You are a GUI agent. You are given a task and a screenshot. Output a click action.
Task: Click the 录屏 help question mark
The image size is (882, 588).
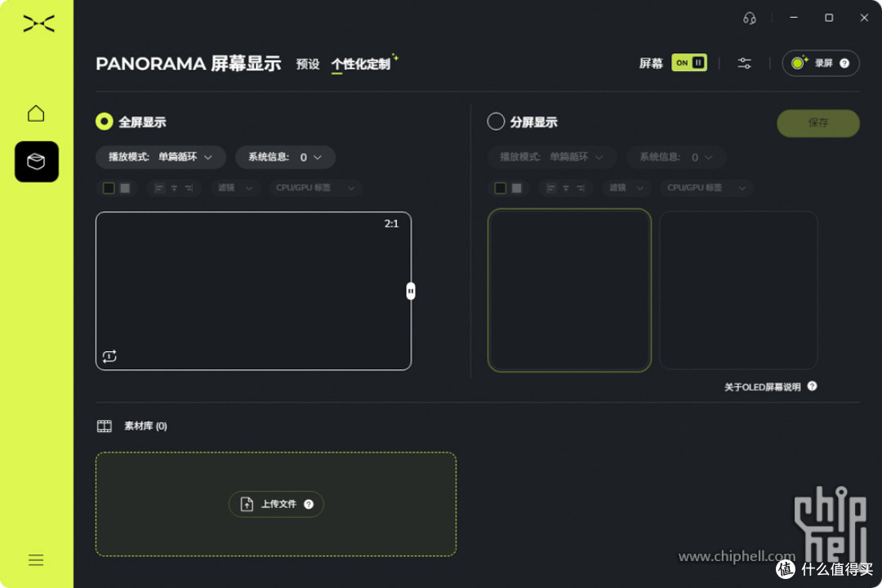point(844,63)
